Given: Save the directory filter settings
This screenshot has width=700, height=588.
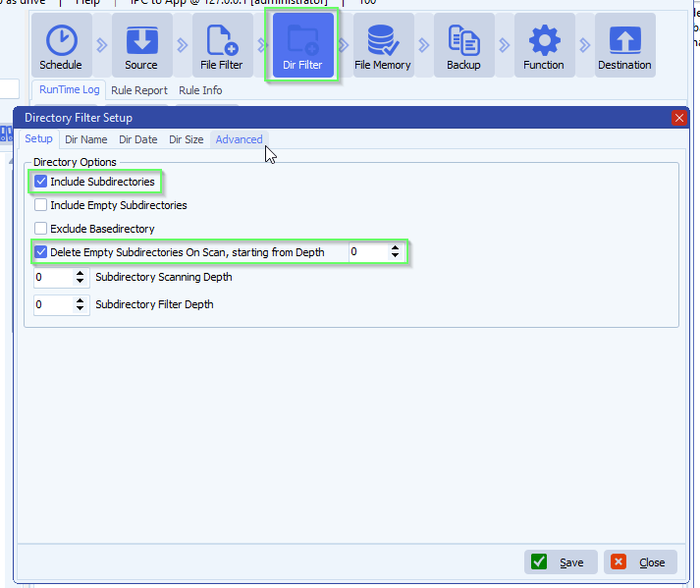Looking at the screenshot, I should [561, 562].
